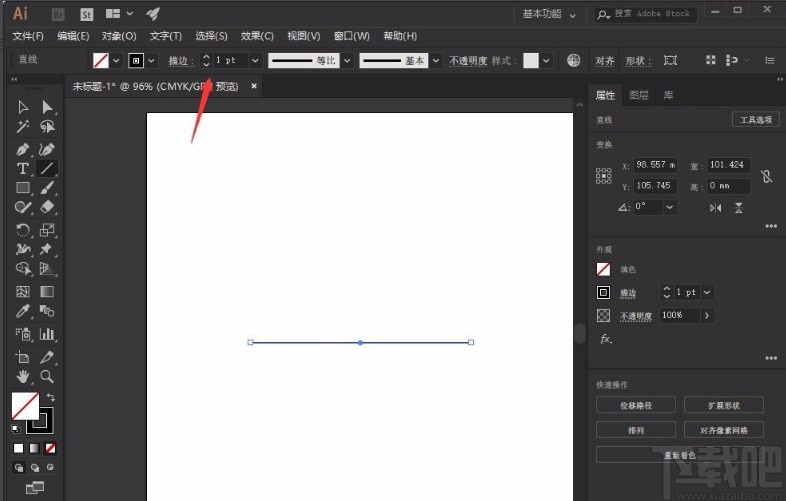Open graphic style dropdown
The width and height of the screenshot is (786, 501).
click(546, 61)
